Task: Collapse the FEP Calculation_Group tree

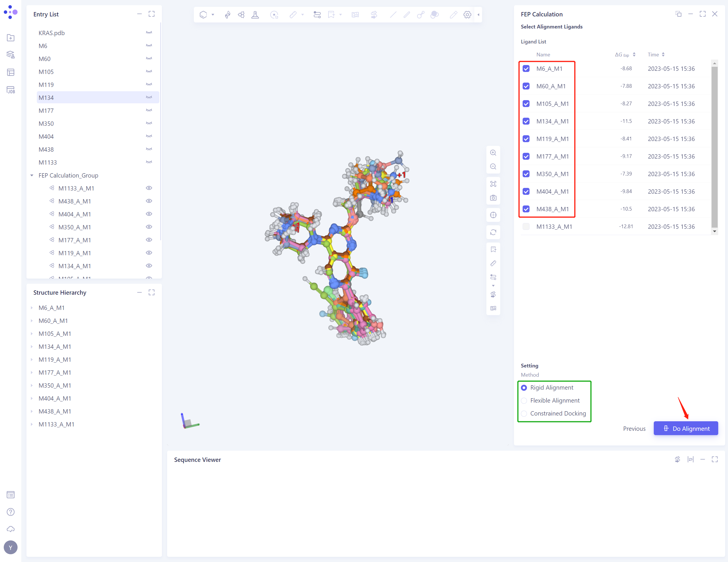Action: point(32,176)
